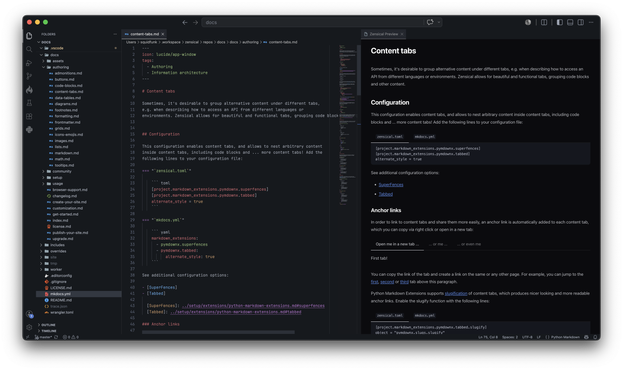Click the UTF-8 encoding status item
Image resolution: width=623 pixels, height=370 pixels.
(527, 337)
